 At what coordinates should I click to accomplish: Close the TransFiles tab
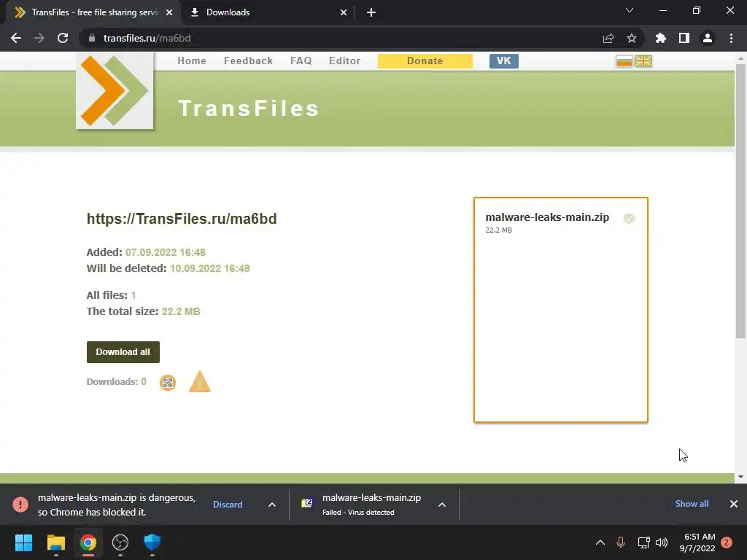click(x=169, y=13)
